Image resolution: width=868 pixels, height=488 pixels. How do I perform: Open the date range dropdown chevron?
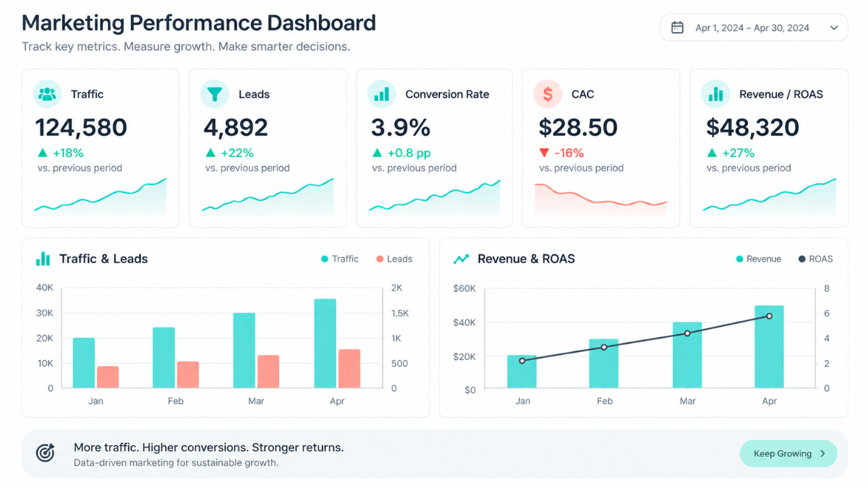point(834,28)
